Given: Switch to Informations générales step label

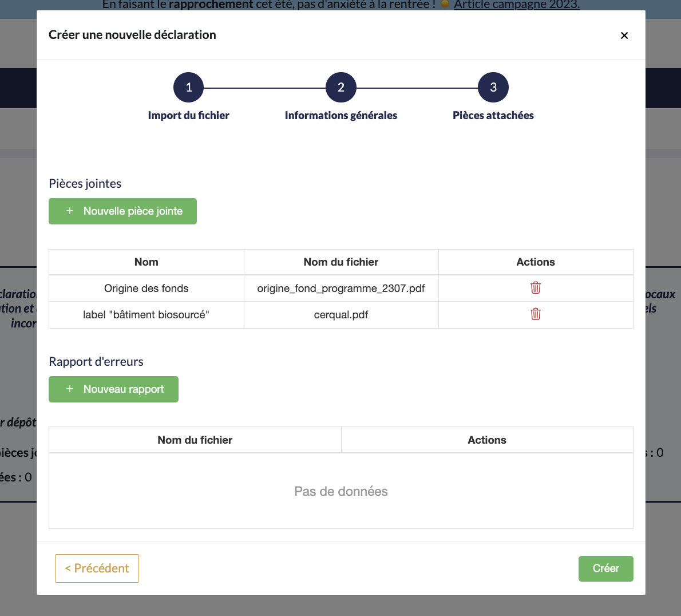Looking at the screenshot, I should 341,116.
